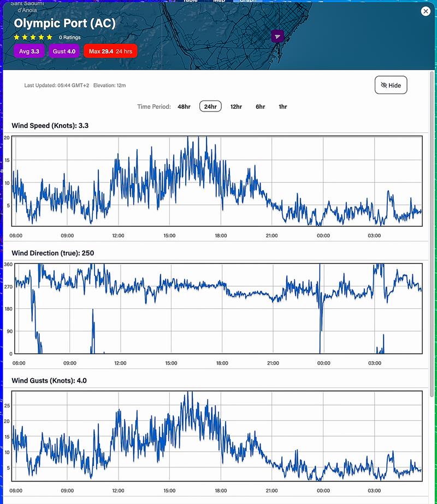This screenshot has height=504, width=437.
Task: Click the 90 axis label on Wind Direction
Action: [x=10, y=331]
